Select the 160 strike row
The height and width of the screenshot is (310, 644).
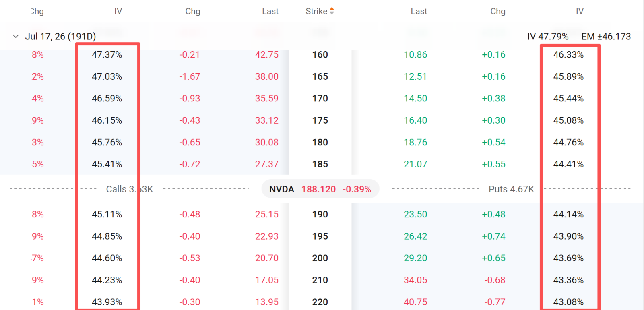pyautogui.click(x=322, y=55)
